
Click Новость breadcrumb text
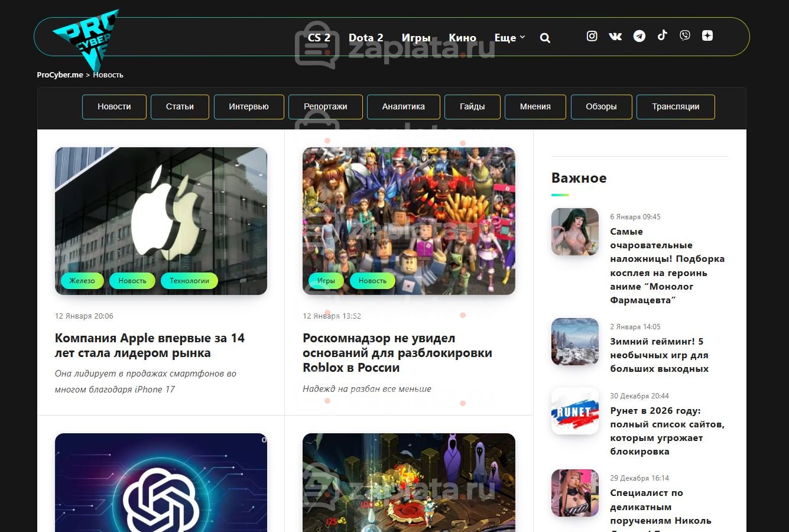click(108, 75)
